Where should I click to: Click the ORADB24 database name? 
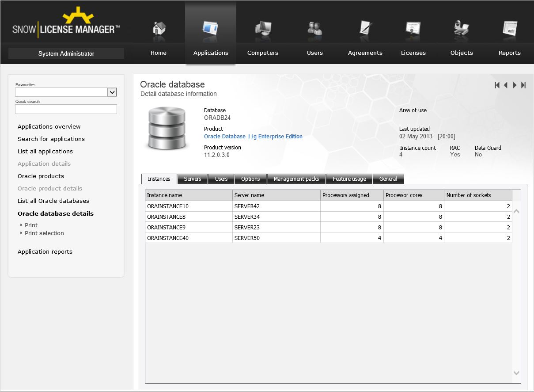[217, 118]
